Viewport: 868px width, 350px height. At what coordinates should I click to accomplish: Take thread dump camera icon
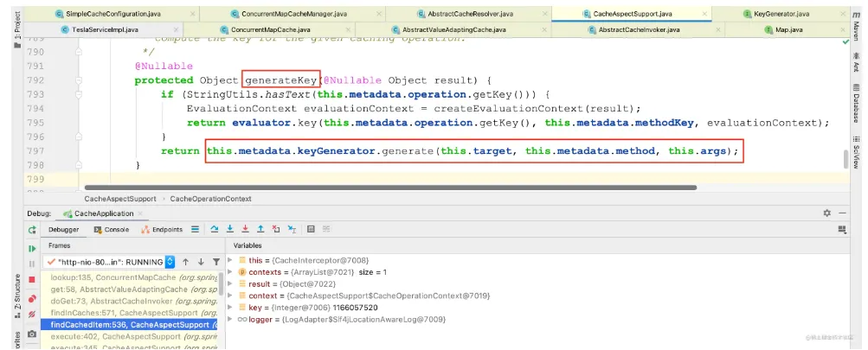pyautogui.click(x=32, y=334)
